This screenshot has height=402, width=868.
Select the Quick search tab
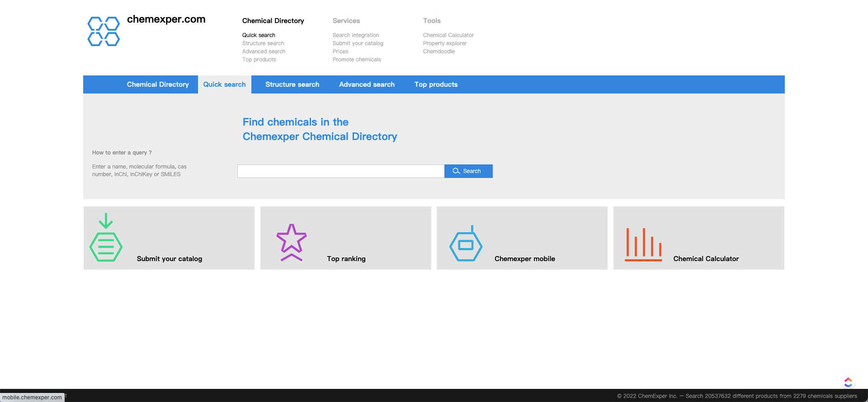[225, 84]
